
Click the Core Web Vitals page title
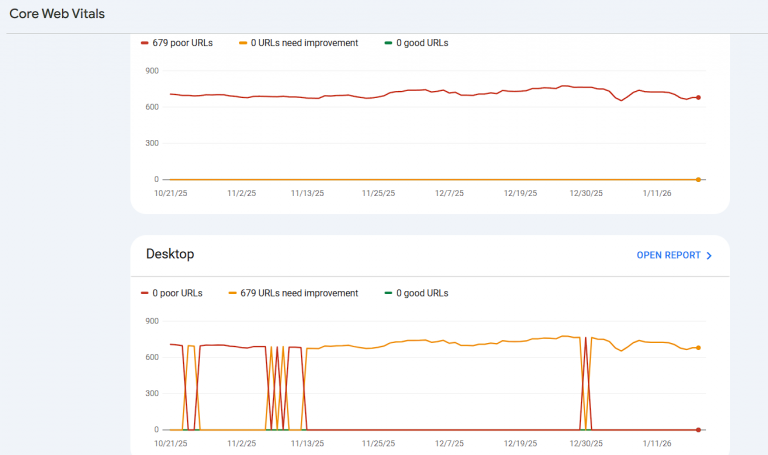[x=57, y=14]
